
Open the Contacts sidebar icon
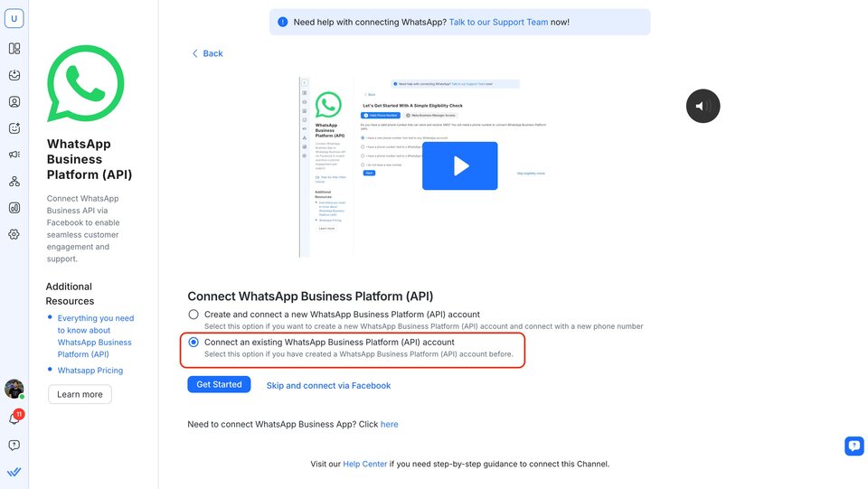coord(14,102)
